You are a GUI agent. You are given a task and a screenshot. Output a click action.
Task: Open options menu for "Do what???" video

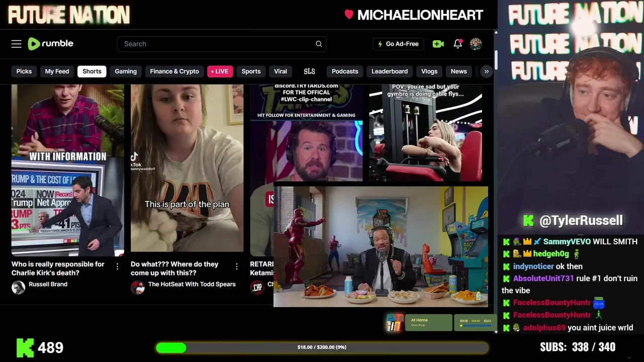click(236, 266)
